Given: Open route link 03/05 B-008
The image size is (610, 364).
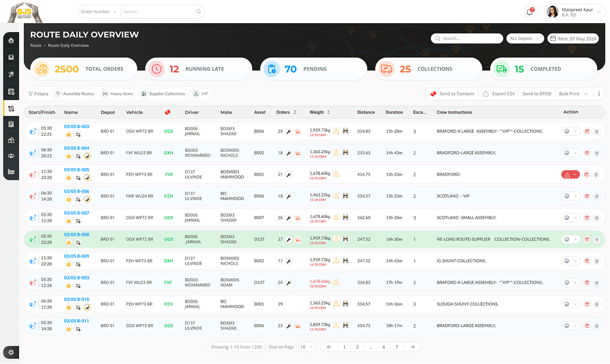Looking at the screenshot, I should pos(76,235).
